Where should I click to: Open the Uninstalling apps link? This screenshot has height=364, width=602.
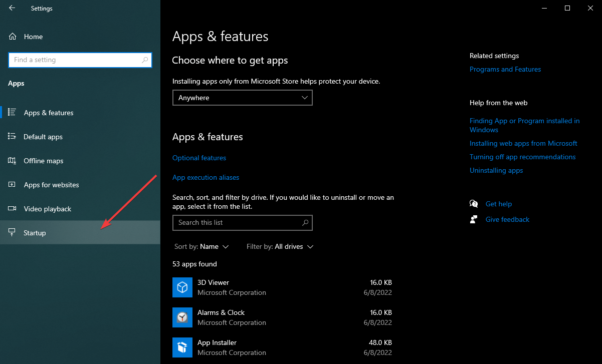tap(496, 170)
